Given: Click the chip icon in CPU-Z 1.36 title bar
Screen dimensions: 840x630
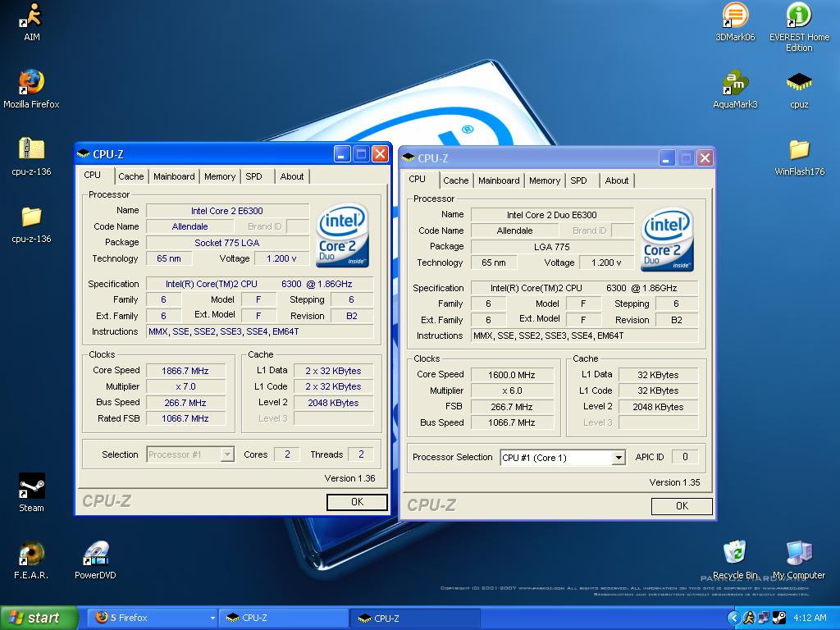Looking at the screenshot, I should coord(84,154).
